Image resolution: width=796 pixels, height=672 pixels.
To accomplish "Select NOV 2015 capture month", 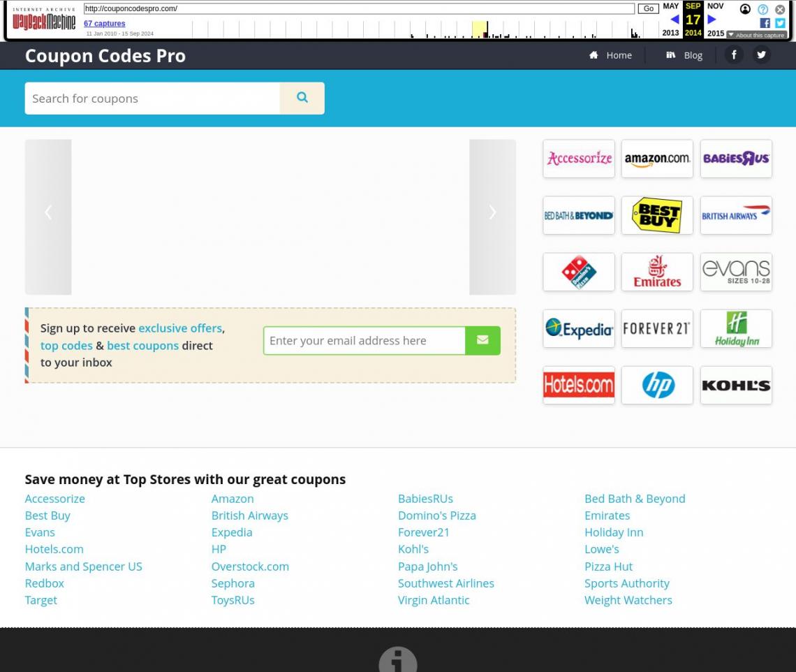I will [x=715, y=20].
